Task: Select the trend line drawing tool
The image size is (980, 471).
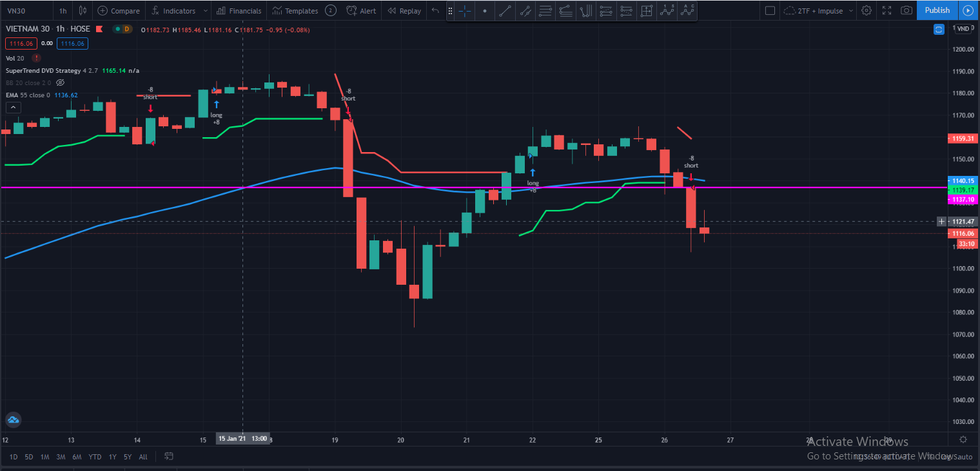Action: (505, 10)
